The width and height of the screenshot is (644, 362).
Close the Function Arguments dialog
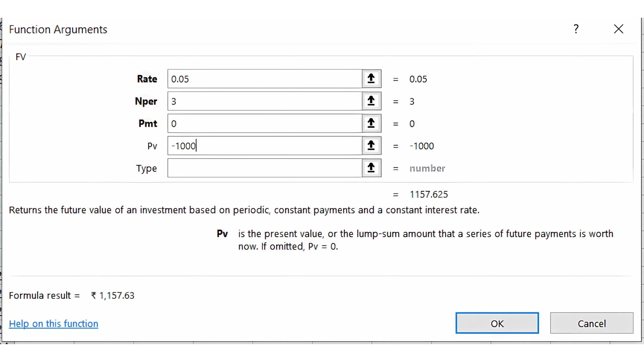(619, 29)
